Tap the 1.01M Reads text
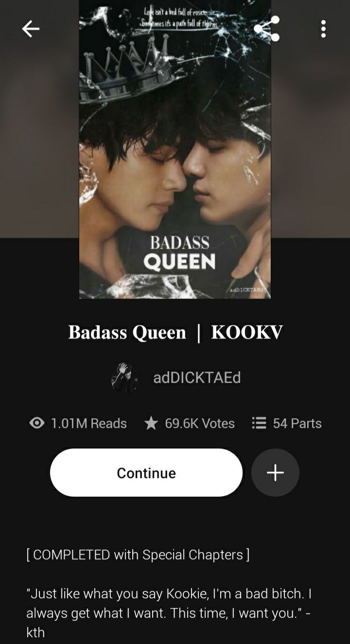The width and height of the screenshot is (350, 644). coord(88,423)
